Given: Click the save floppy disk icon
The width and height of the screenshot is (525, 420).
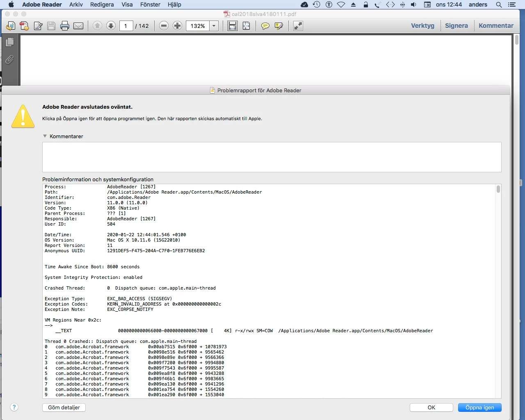Looking at the screenshot, I should [51, 26].
